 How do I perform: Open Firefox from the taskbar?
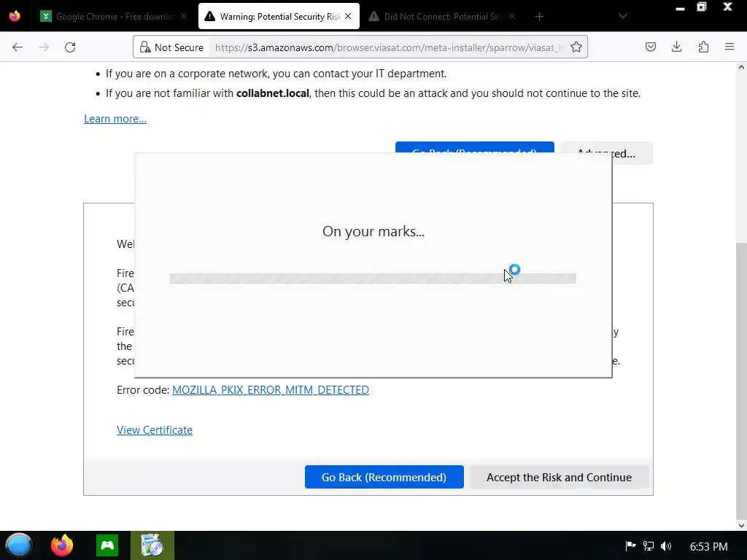tap(62, 545)
